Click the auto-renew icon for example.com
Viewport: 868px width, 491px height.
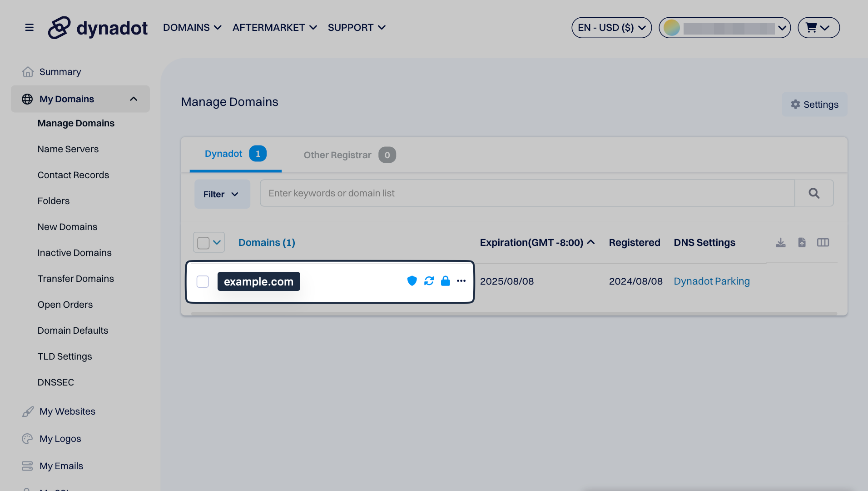(x=429, y=281)
